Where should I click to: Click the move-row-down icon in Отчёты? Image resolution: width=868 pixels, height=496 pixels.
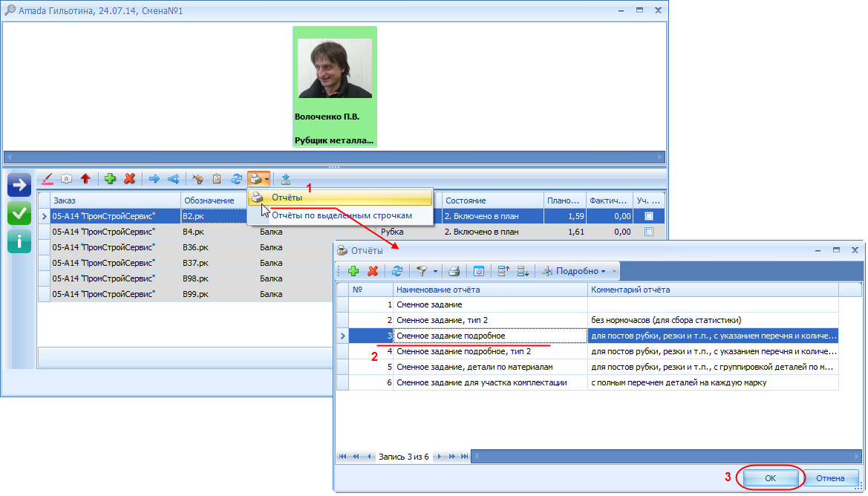523,271
